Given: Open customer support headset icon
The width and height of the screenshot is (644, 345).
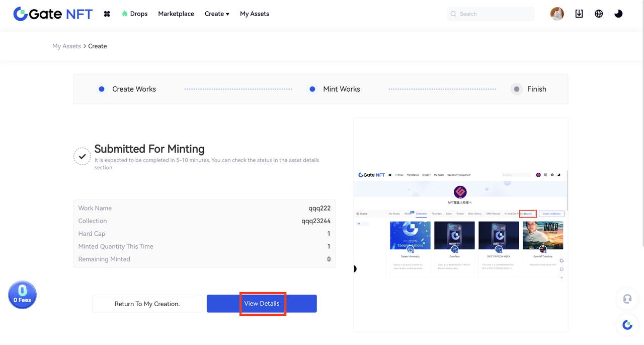Looking at the screenshot, I should coord(627,299).
